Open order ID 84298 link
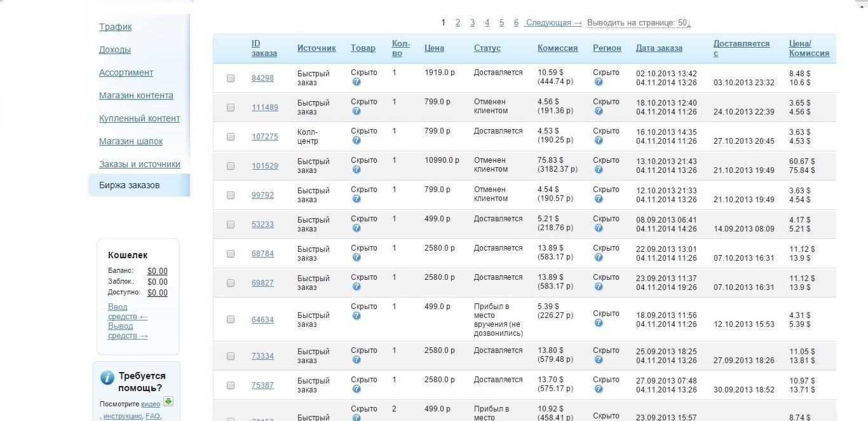868x421 pixels. point(262,78)
